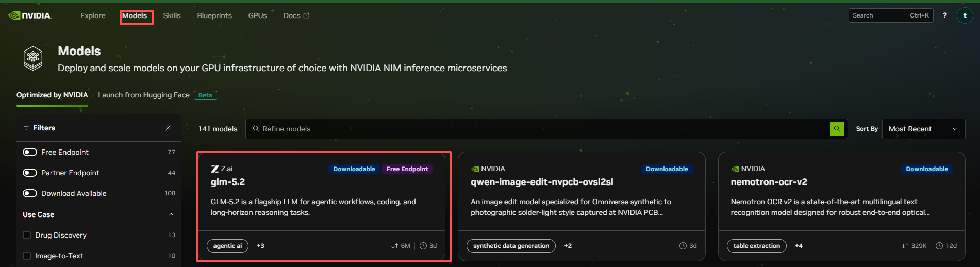Click the NVIDIA logo home icon
Viewport: 980px width, 267px height.
tap(30, 15)
